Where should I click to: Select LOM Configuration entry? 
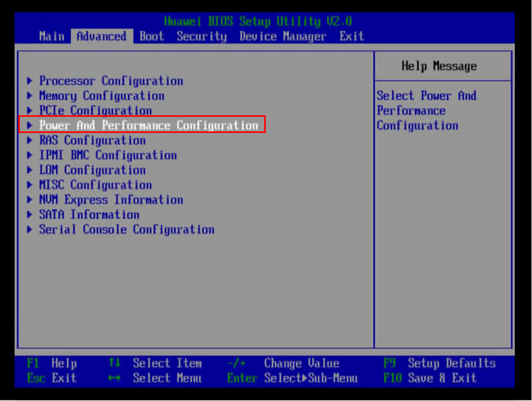click(92, 170)
